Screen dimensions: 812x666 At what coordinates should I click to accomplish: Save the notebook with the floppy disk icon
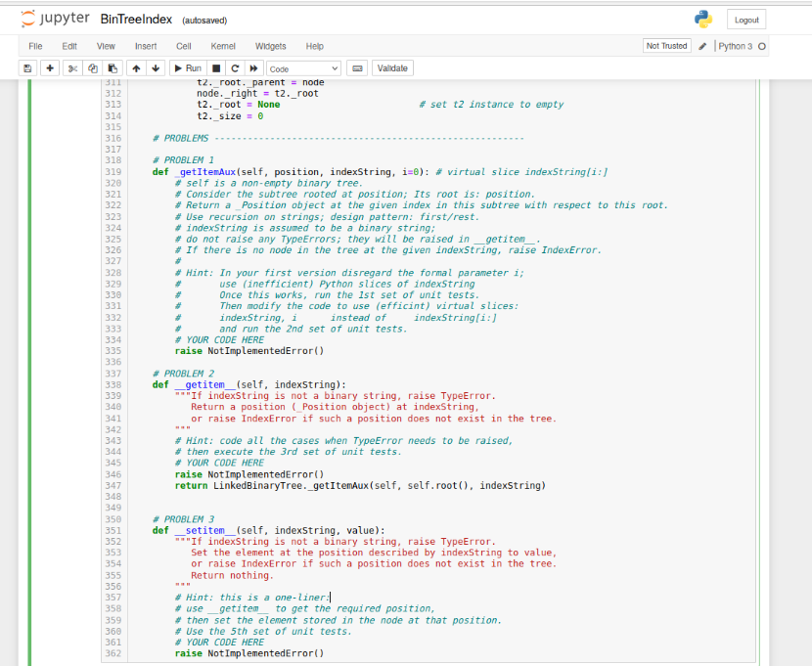pyautogui.click(x=28, y=68)
